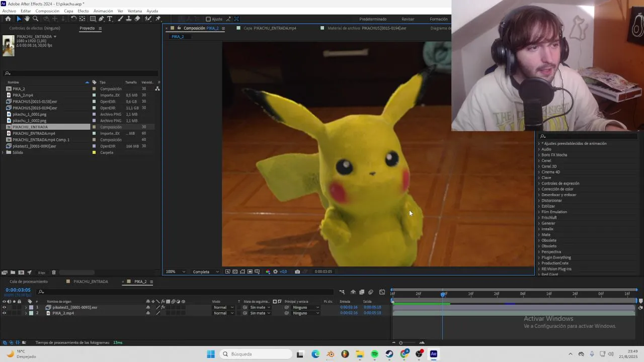The width and height of the screenshot is (644, 362).
Task: Select the Rotation tool
Action: 73,19
